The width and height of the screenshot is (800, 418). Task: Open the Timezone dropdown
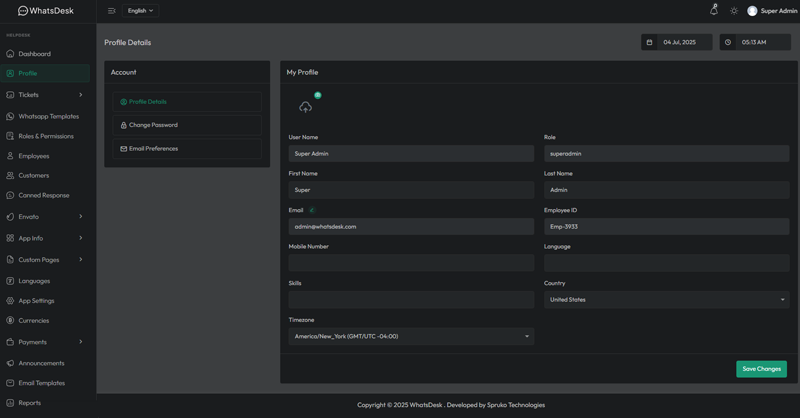(411, 336)
